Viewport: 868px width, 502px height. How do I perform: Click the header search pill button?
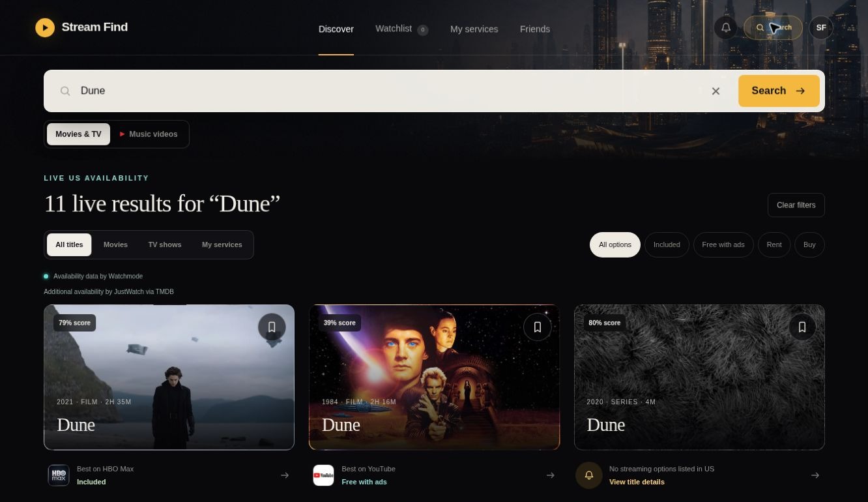tap(774, 28)
